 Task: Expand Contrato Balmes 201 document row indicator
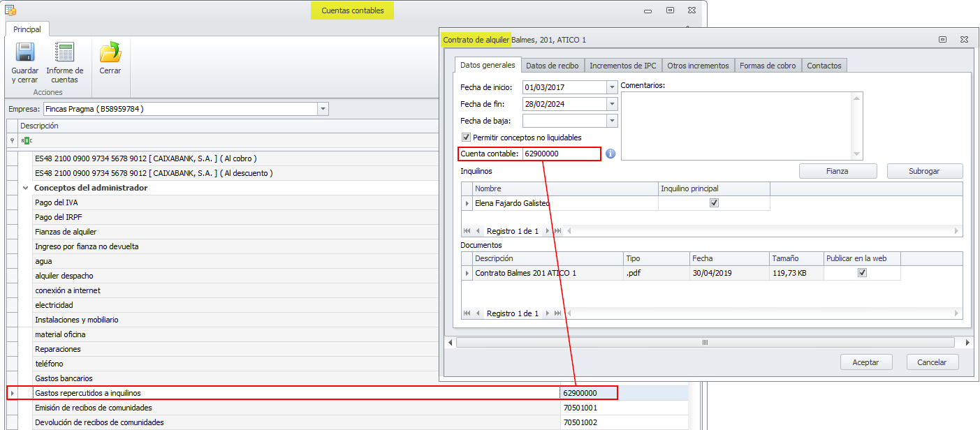point(467,273)
